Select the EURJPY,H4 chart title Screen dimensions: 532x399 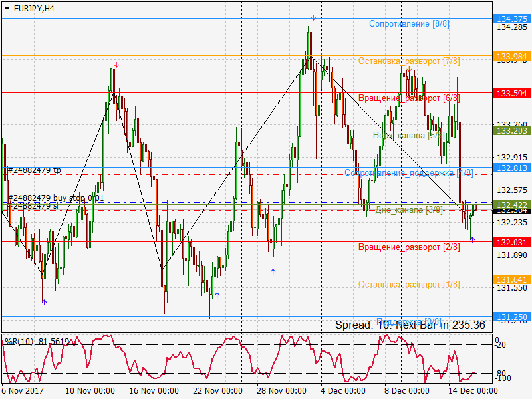click(34, 9)
